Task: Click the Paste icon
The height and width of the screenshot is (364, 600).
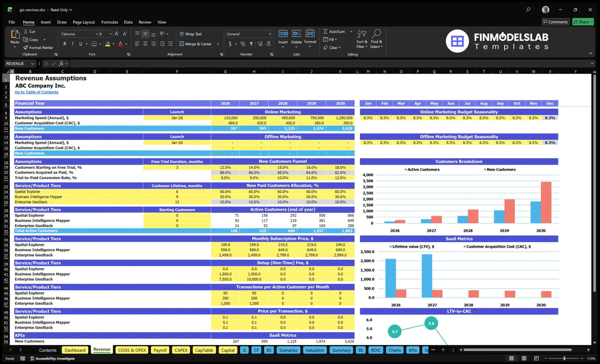Action: click(x=14, y=34)
